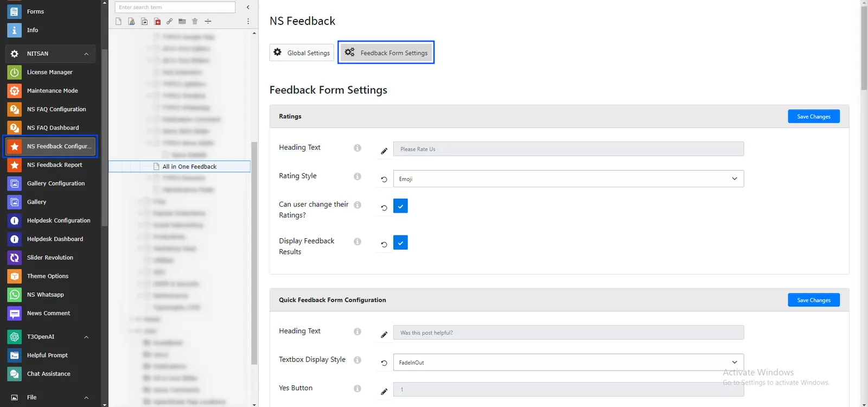The width and height of the screenshot is (868, 407).
Task: Switch to the Feedback Form Settings tab
Action: (x=386, y=53)
